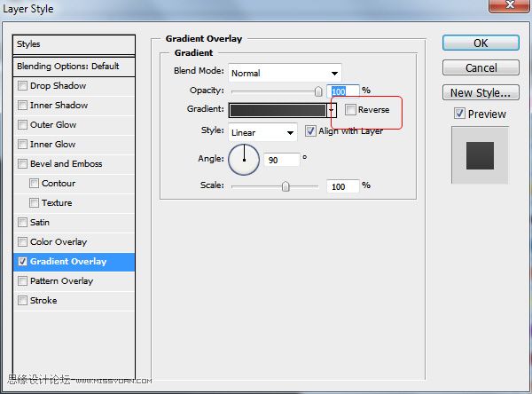Screen dimensions: 532x394
Task: Select the Gradient Overlay row label
Action: 68,262
